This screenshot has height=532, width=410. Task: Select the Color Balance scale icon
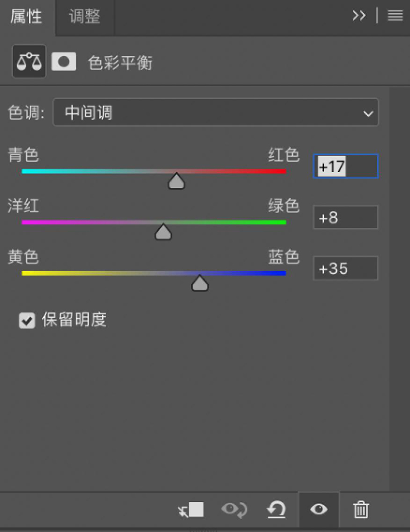tap(28, 61)
